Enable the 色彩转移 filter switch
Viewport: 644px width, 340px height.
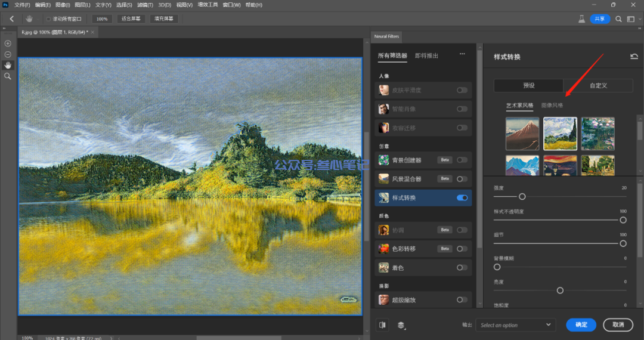coord(462,248)
